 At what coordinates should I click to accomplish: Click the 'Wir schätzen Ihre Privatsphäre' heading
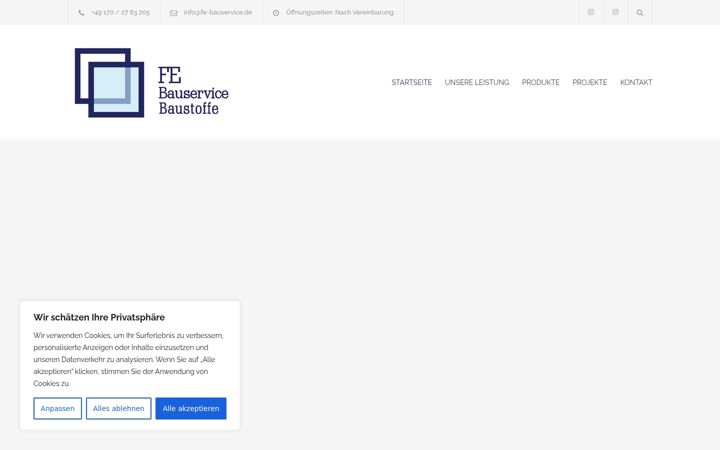[99, 317]
